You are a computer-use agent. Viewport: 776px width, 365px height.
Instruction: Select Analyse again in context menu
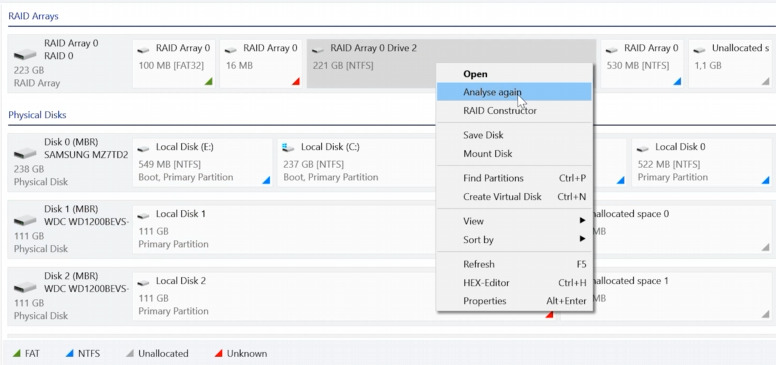pyautogui.click(x=514, y=92)
